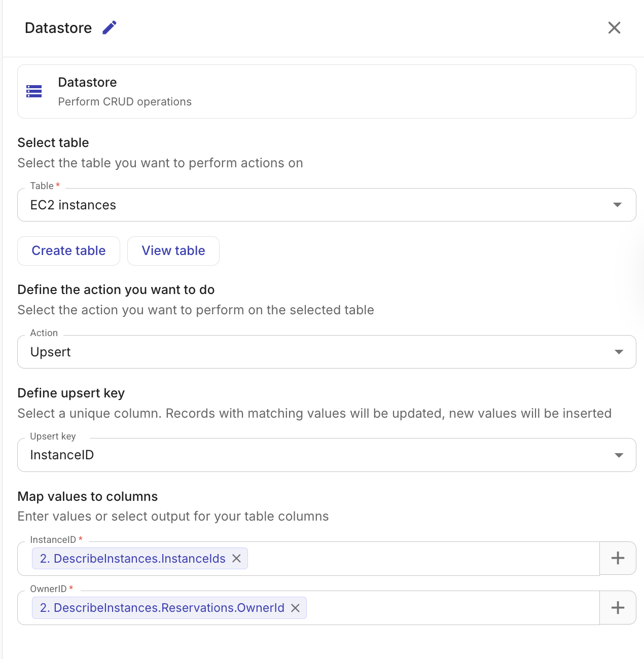The height and width of the screenshot is (659, 644).
Task: Click the pencil icon to rename Datastore
Action: pos(109,27)
